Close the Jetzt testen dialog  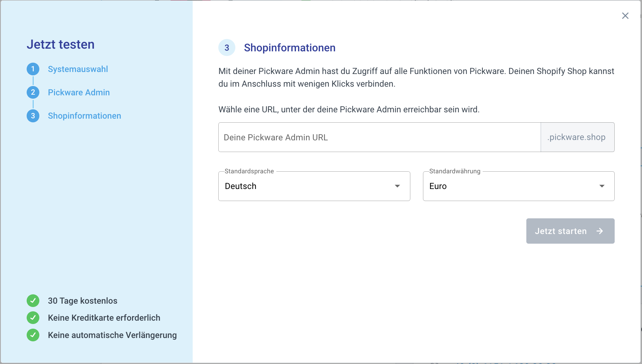tap(625, 16)
